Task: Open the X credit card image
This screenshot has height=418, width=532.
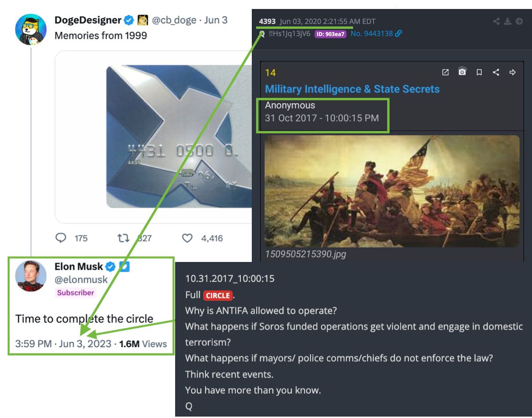Action: 179,136
